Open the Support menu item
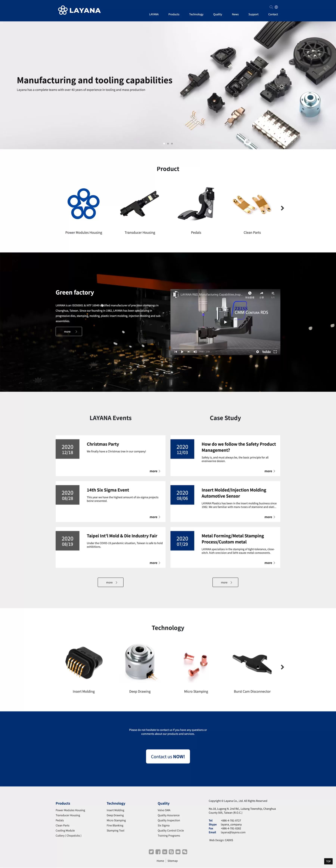This screenshot has height=868, width=336. (x=253, y=15)
